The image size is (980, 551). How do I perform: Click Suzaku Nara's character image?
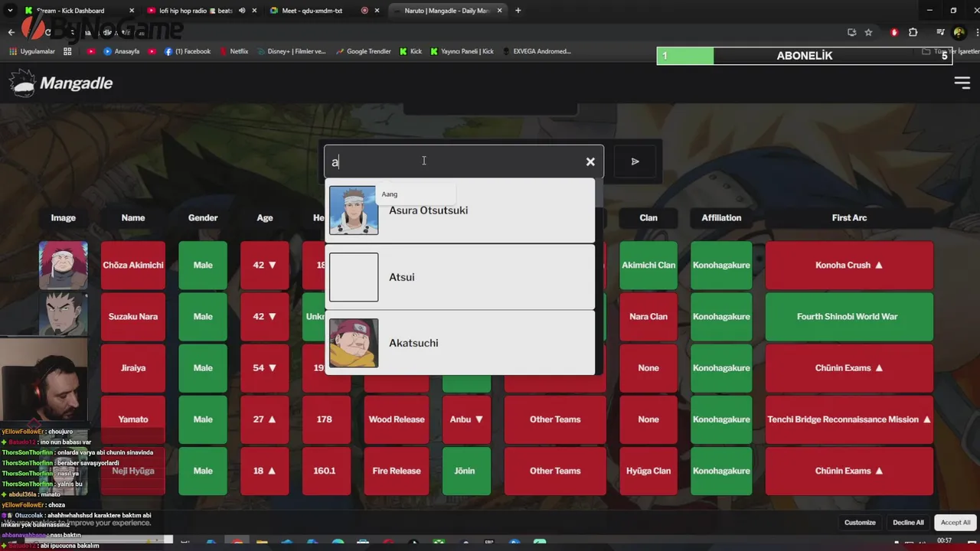tap(64, 314)
